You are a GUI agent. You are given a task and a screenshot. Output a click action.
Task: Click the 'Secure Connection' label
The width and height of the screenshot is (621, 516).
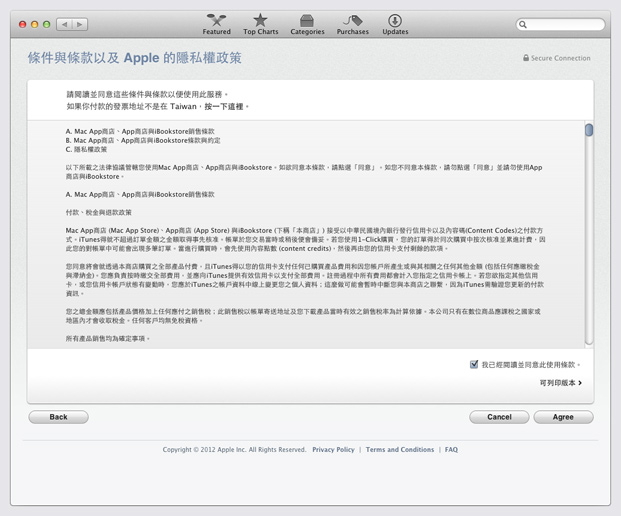click(560, 58)
